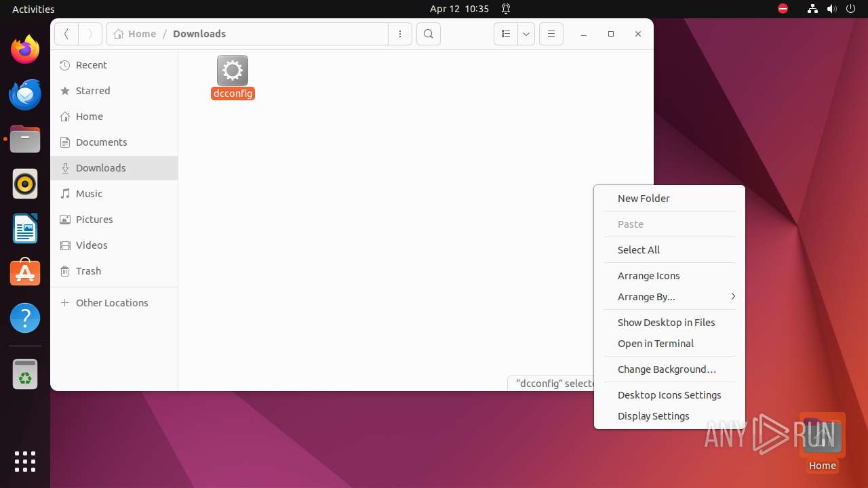
Task: Select Downloads in the sidebar
Action: click(114, 168)
